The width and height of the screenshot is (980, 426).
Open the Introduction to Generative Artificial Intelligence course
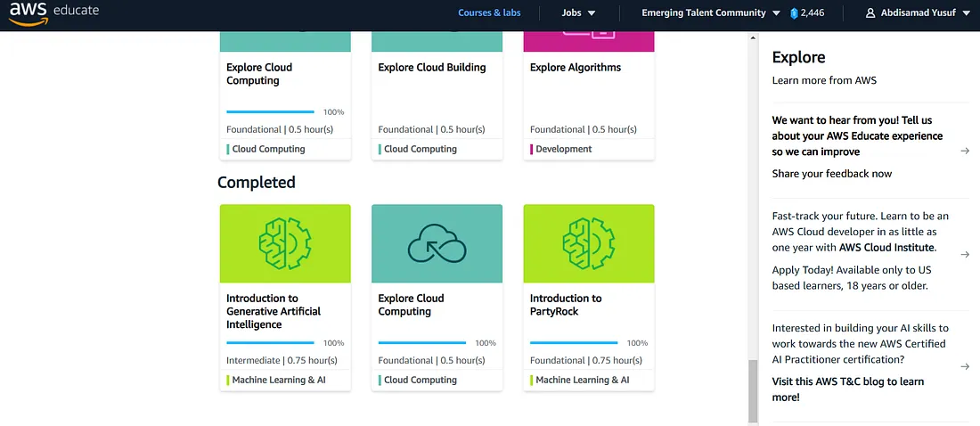coord(274,312)
